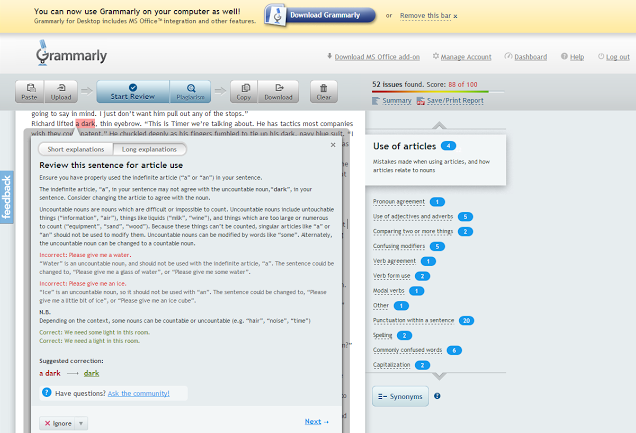Viewport: 636px width, 433px height.
Task: Download Grammarly for desktop
Action: [x=320, y=15]
